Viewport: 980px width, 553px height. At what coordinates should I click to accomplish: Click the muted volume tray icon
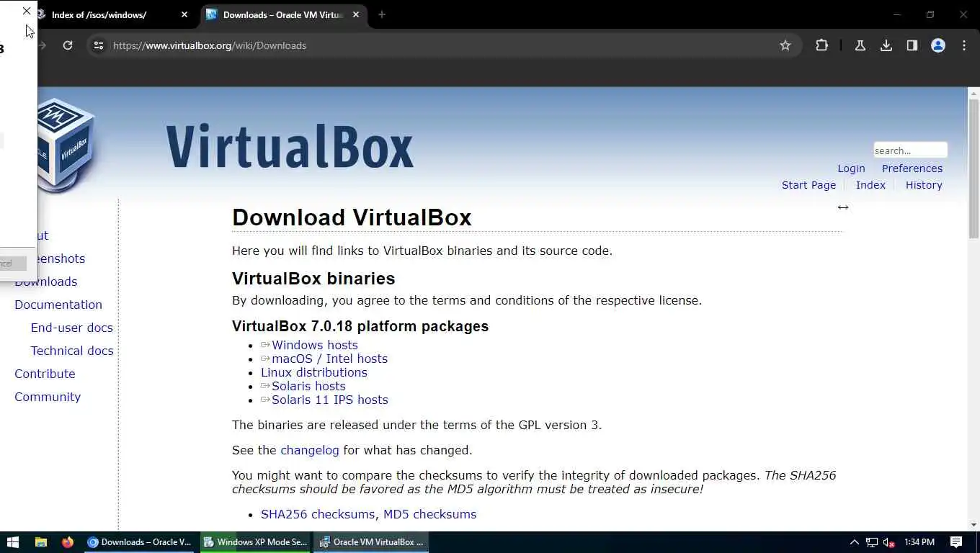(x=889, y=542)
